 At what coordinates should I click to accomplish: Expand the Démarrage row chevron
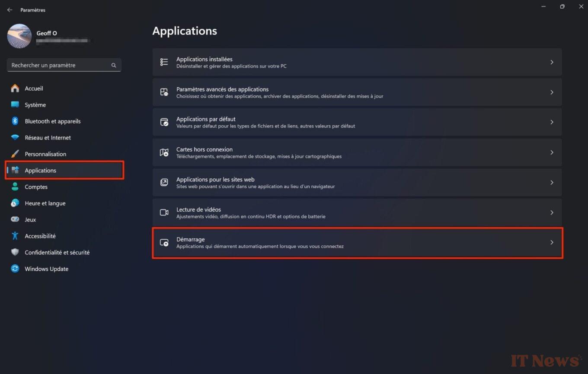552,243
